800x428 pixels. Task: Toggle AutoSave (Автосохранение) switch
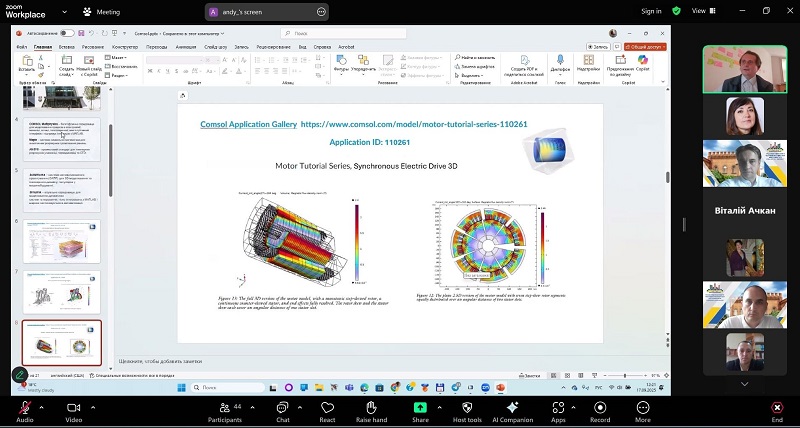click(67, 33)
